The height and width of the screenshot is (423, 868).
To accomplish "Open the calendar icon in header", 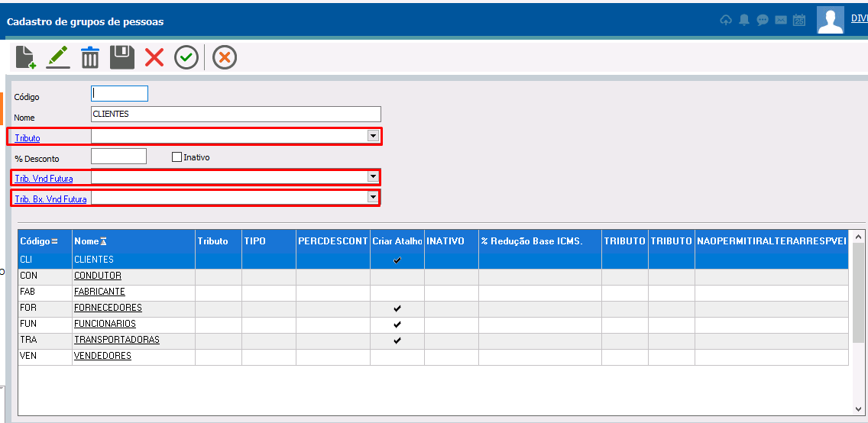I will tap(798, 20).
